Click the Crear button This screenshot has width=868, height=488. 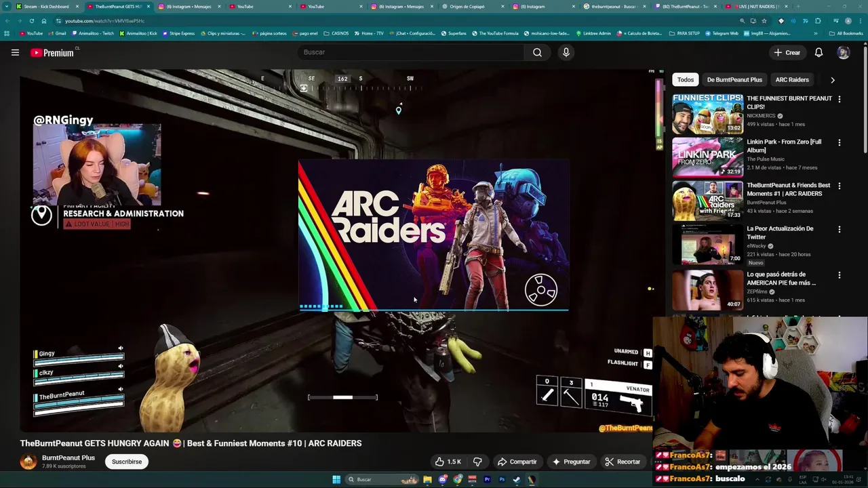787,52
